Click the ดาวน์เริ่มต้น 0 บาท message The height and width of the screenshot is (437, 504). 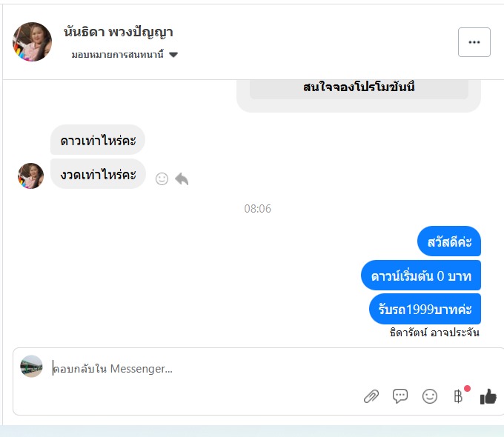pos(421,276)
